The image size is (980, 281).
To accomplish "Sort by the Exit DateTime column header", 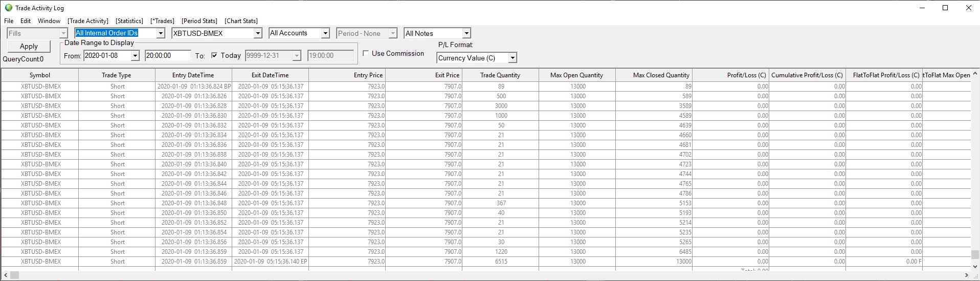I will point(270,75).
